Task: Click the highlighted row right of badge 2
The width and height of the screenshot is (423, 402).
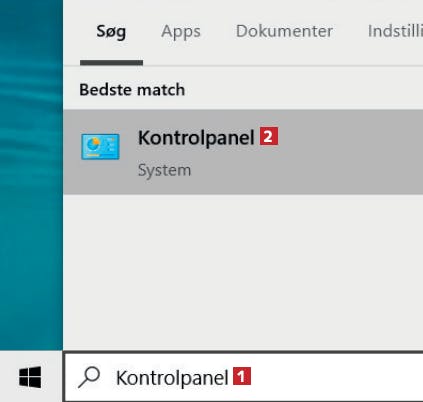Action: coord(350,152)
